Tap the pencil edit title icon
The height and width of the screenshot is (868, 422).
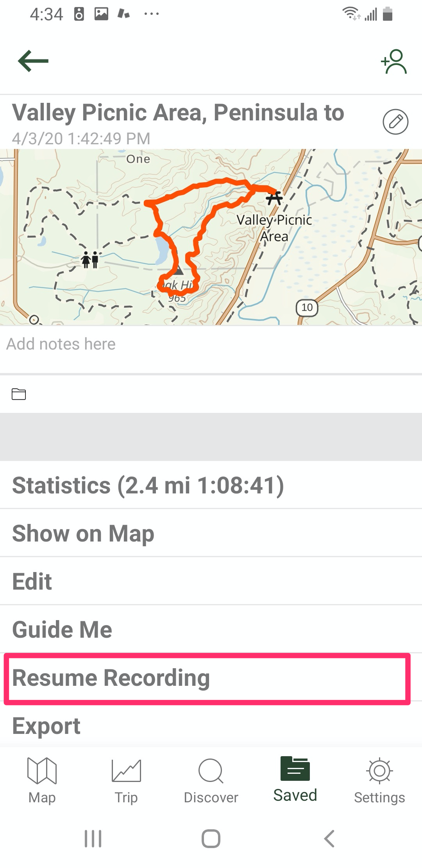click(x=395, y=122)
